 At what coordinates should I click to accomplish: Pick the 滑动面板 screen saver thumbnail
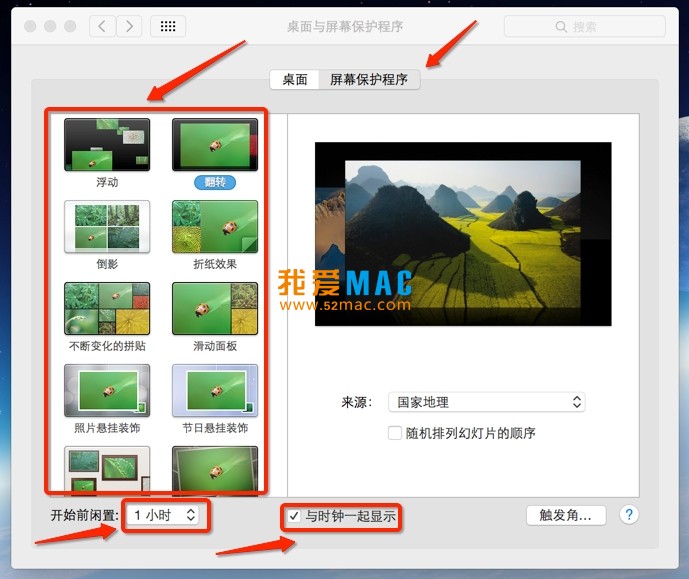[x=215, y=308]
